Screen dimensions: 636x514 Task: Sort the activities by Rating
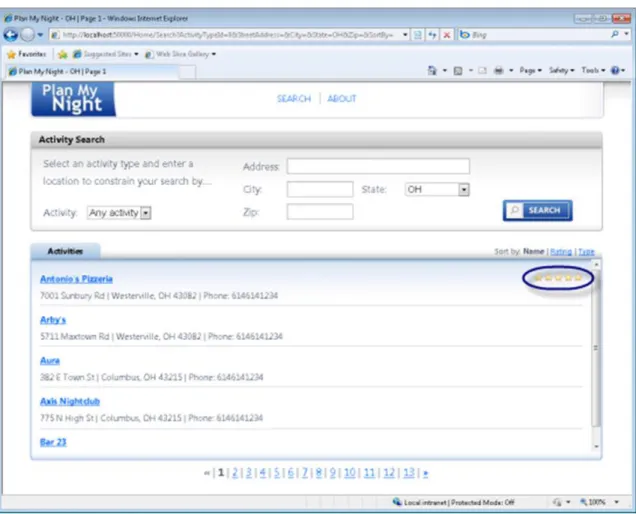(561, 252)
